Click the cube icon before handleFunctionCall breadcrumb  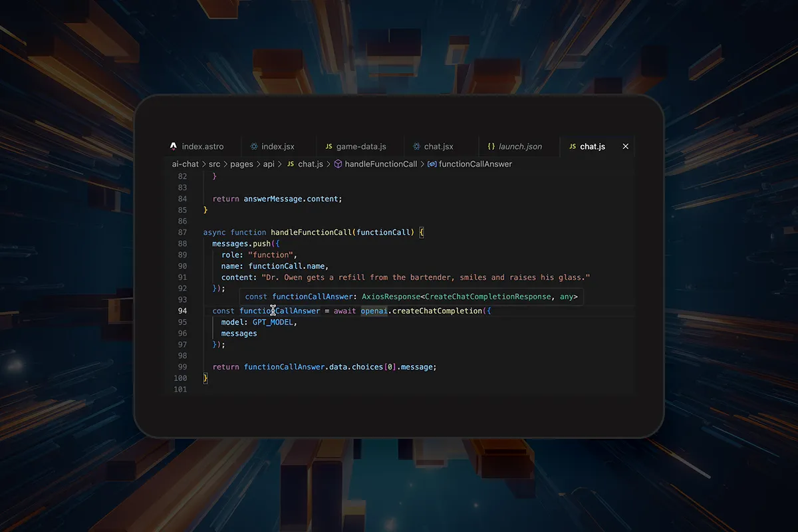coord(338,164)
